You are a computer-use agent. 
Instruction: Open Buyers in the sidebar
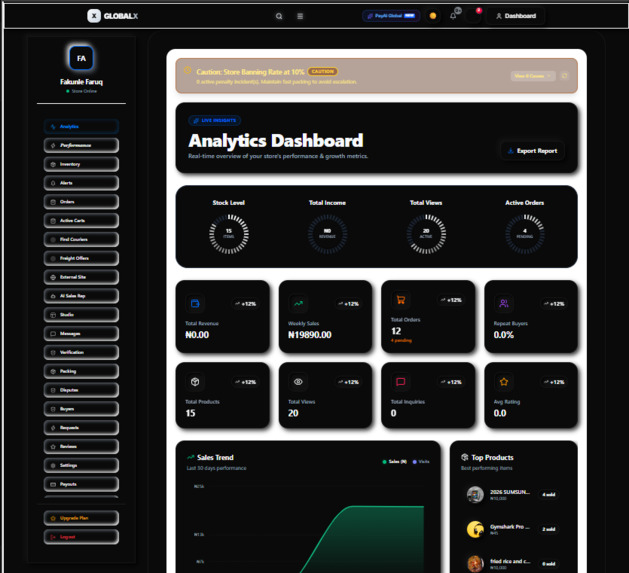pyautogui.click(x=81, y=409)
